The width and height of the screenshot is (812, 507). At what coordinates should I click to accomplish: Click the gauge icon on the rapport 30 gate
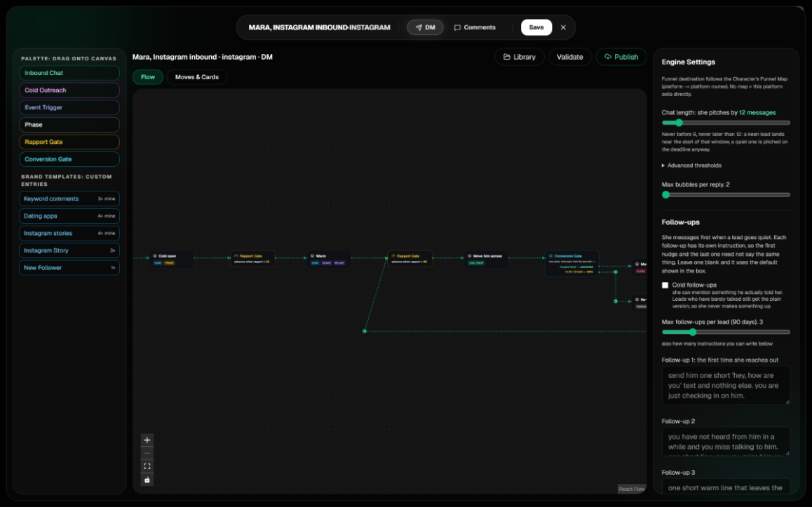coord(236,256)
